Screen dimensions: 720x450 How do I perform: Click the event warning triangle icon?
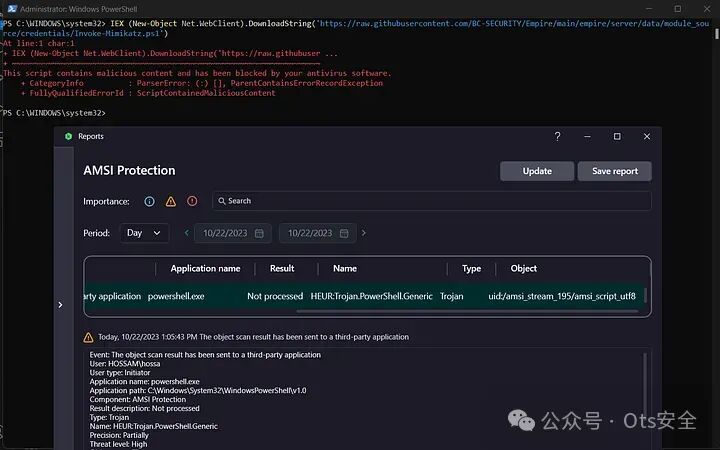(x=89, y=338)
